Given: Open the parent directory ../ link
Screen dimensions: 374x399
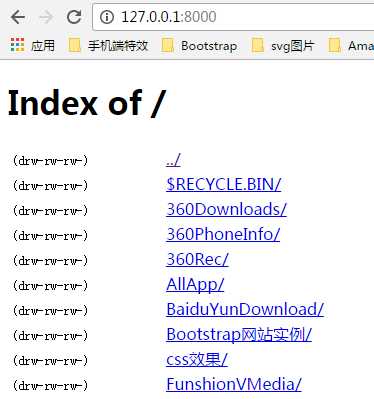Looking at the screenshot, I should coord(173,160).
